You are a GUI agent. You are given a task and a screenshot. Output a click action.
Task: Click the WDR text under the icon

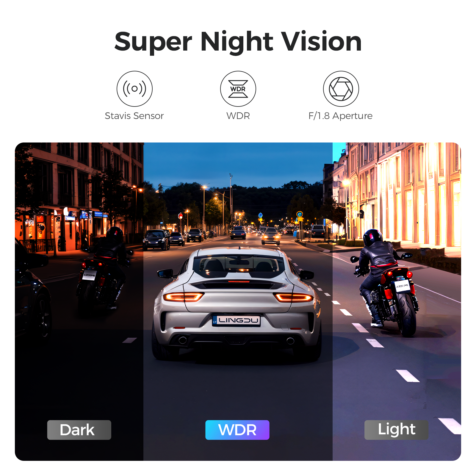click(238, 116)
